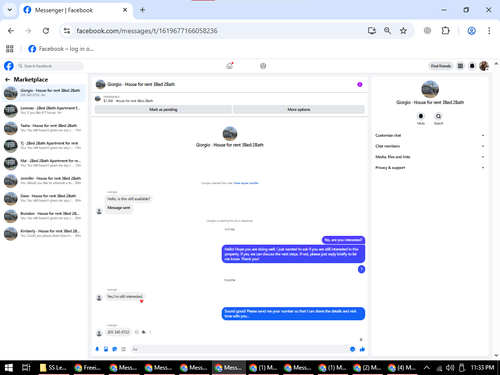View site information icon in address bar

[x=67, y=31]
